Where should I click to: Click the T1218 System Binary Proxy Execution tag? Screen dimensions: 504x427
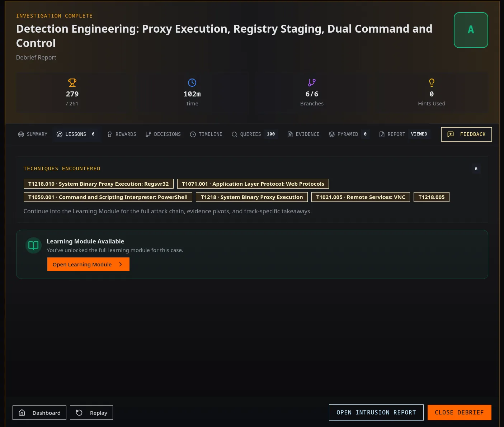[252, 197]
